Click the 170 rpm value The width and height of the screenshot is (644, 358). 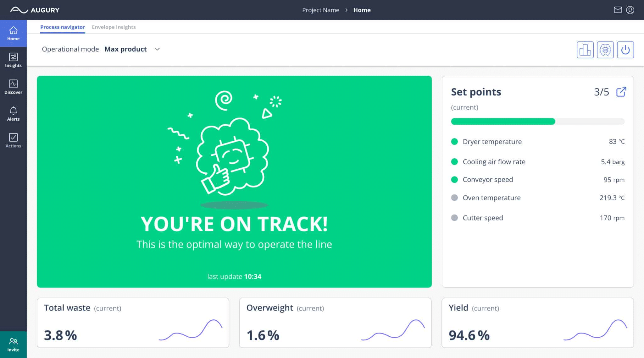pos(612,218)
